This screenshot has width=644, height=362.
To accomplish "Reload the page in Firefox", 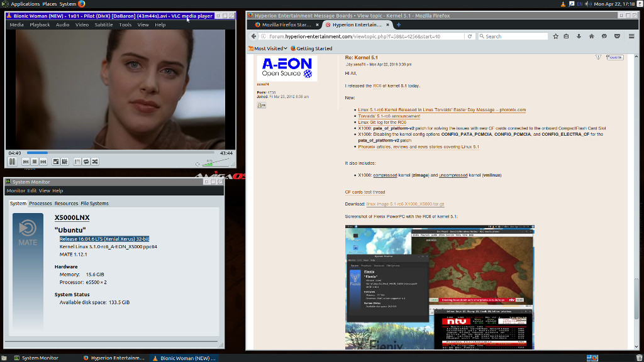I will pos(469,36).
